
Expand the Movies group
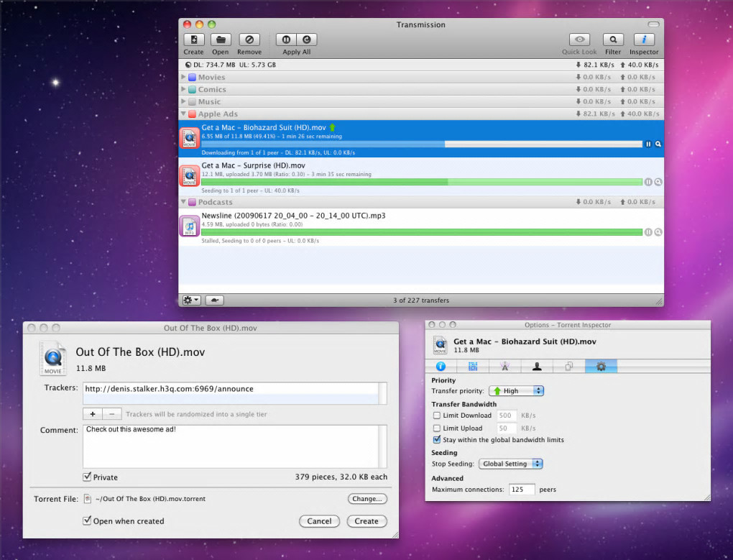pos(184,78)
